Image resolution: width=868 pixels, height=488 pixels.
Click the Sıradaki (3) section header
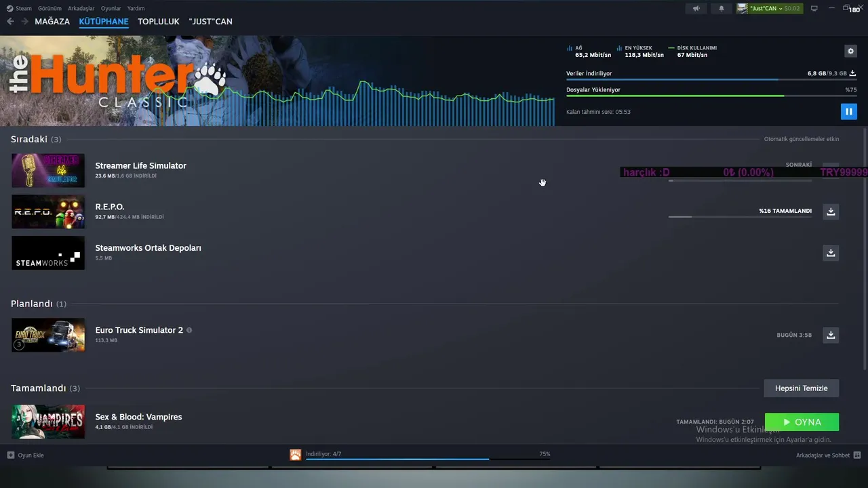(x=36, y=139)
